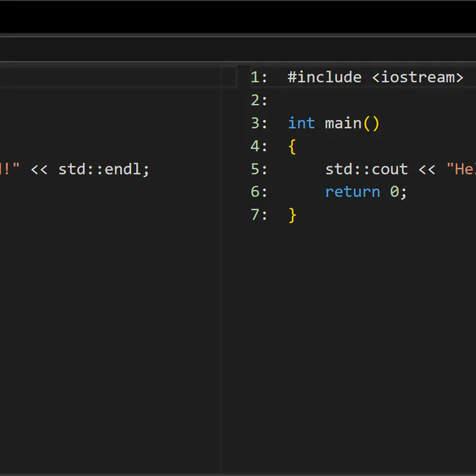Place cursor on the main function name

[x=343, y=124]
